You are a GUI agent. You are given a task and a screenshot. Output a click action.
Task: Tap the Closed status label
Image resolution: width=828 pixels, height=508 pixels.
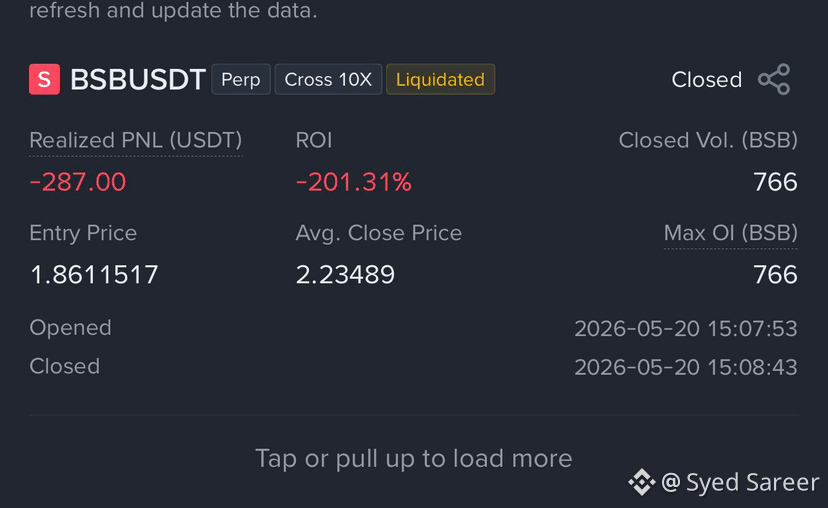click(x=707, y=80)
